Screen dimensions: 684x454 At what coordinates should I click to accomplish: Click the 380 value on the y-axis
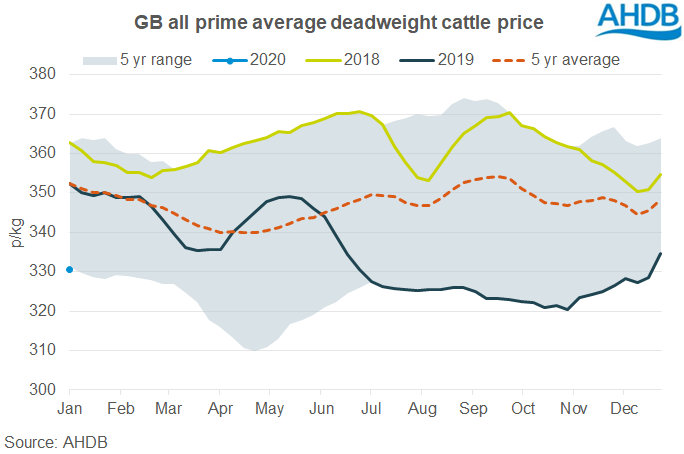coord(42,74)
